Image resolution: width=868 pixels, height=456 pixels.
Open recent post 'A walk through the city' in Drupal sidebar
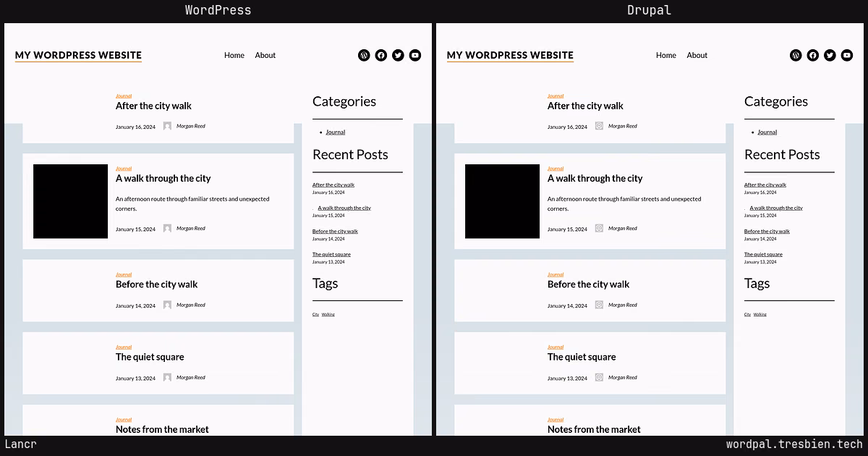pyautogui.click(x=776, y=208)
